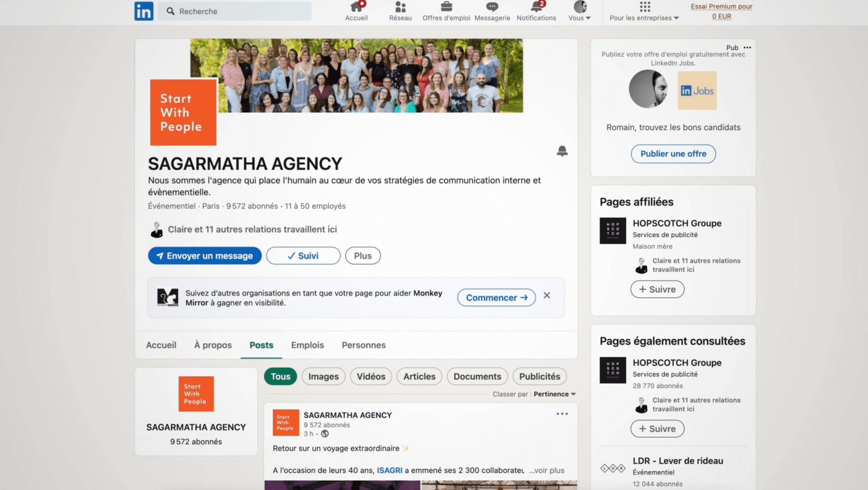Click the Start With People page logo
The height and width of the screenshot is (490, 868).
click(183, 113)
